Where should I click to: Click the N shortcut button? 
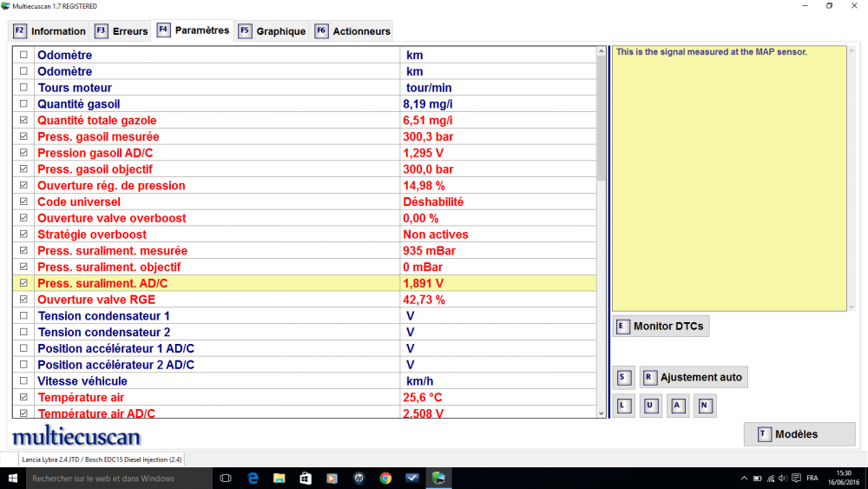(705, 406)
